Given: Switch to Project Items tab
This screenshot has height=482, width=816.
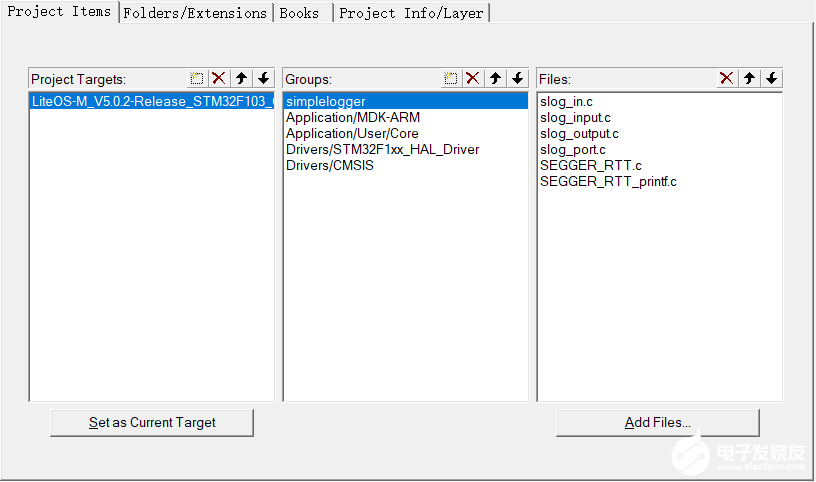Looking at the screenshot, I should click(x=59, y=11).
